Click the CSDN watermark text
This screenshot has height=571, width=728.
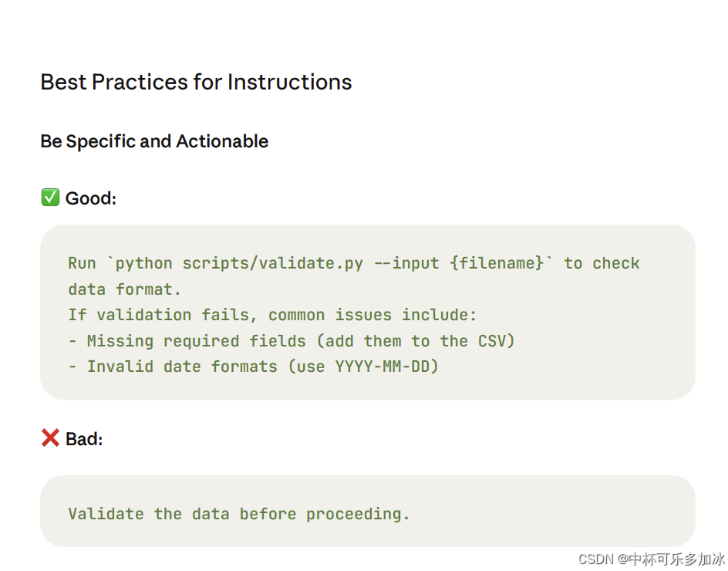tap(652, 559)
